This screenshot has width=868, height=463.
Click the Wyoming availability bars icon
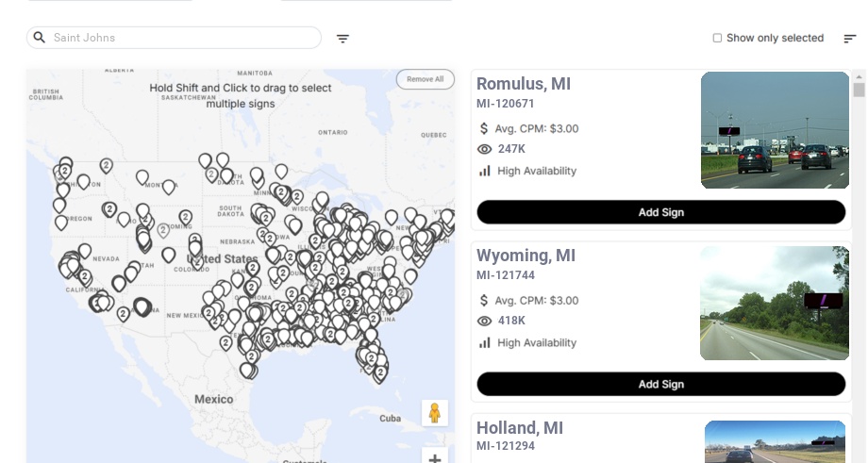485,342
